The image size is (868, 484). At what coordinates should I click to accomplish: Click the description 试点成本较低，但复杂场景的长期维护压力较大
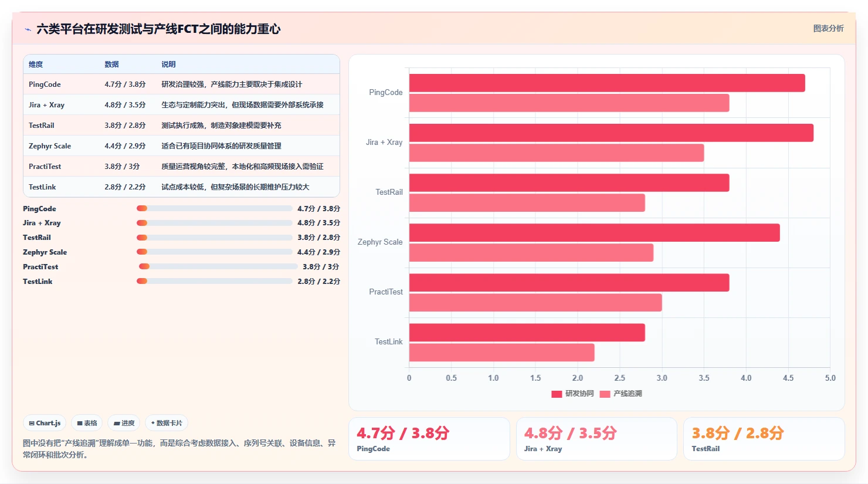[235, 187]
